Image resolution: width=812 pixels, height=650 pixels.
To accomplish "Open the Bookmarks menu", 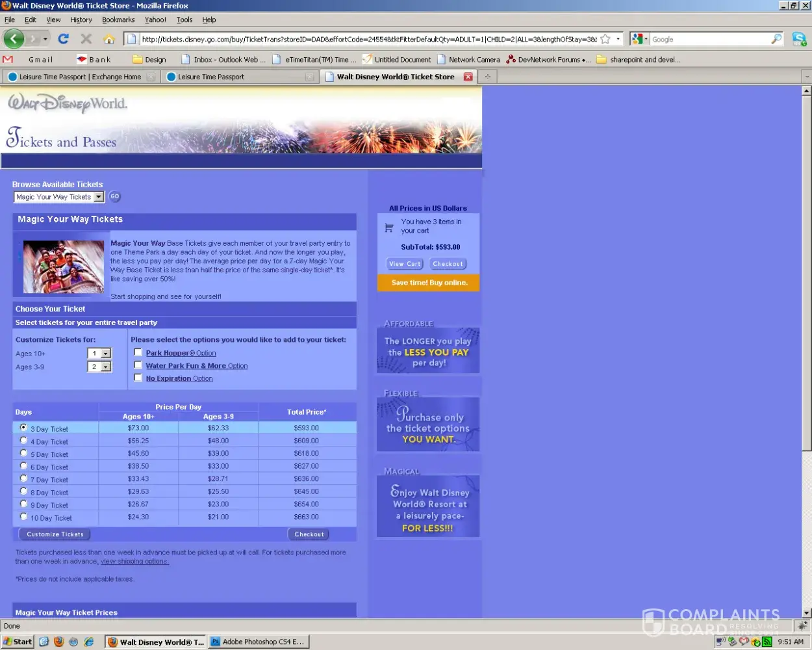I will point(118,20).
